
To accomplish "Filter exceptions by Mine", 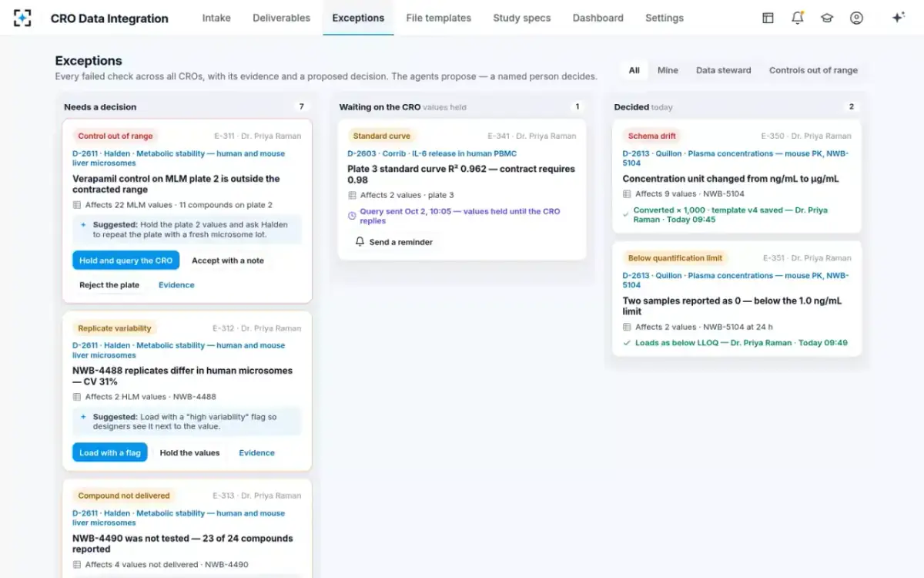I will tap(668, 70).
